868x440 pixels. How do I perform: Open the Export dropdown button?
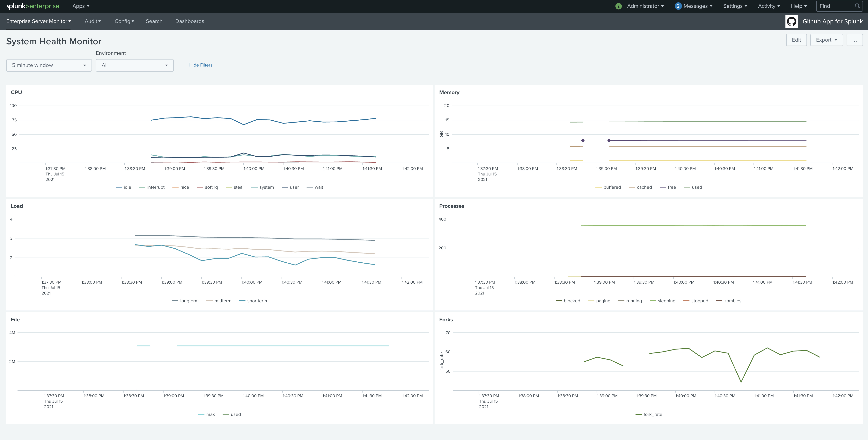pos(826,40)
